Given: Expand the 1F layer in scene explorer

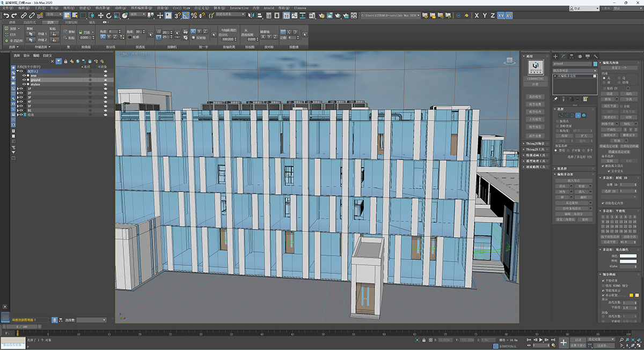Looking at the screenshot, I should coord(18,88).
